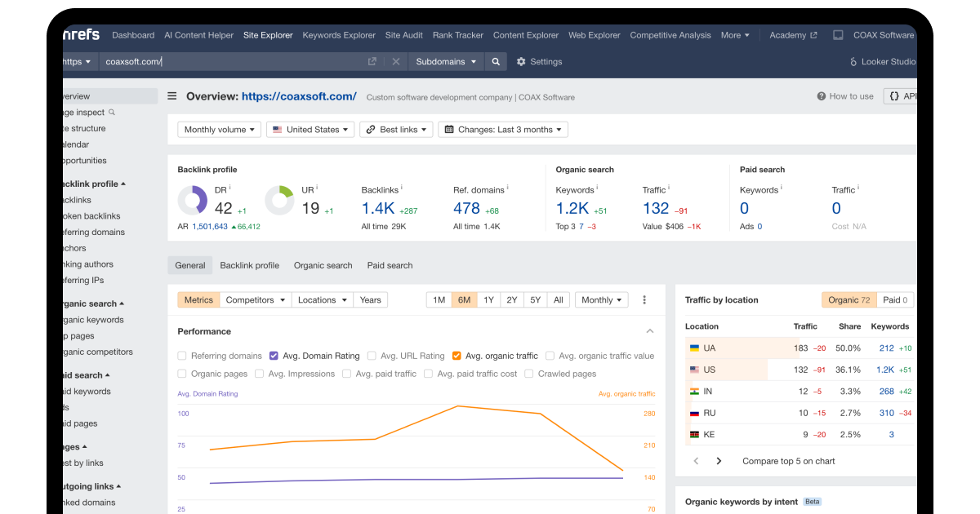The height and width of the screenshot is (514, 980).
Task: Open the coaxsoft.com overview link
Action: pyautogui.click(x=299, y=96)
